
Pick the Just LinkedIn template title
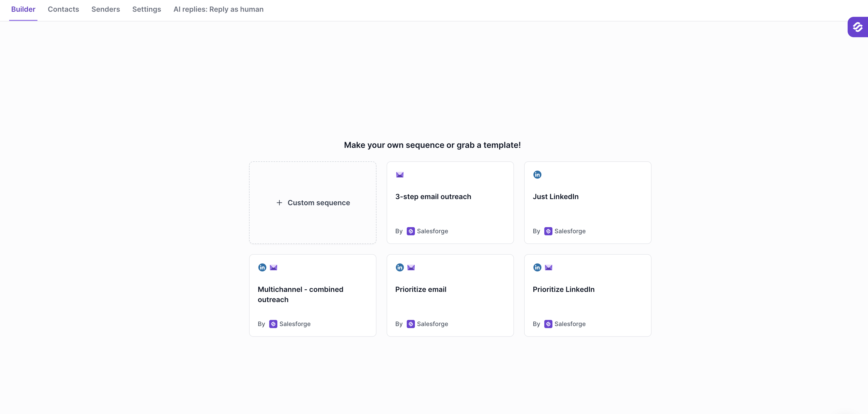[x=555, y=197]
